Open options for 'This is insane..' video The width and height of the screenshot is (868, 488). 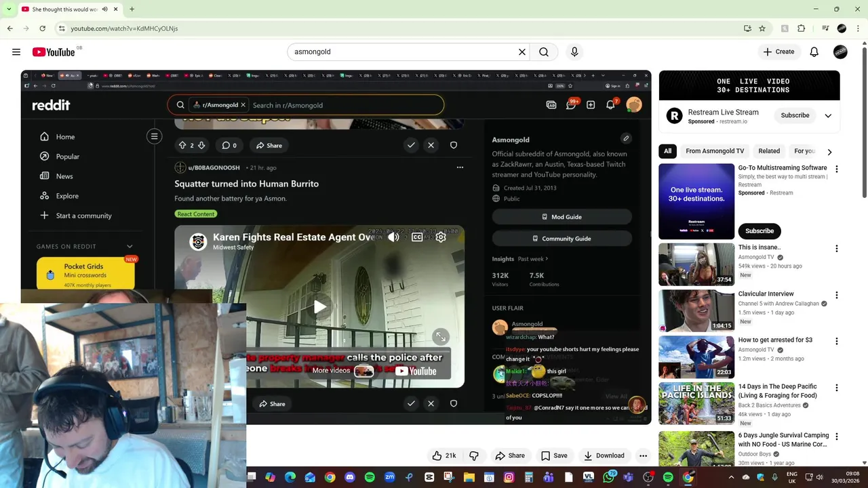(836, 249)
